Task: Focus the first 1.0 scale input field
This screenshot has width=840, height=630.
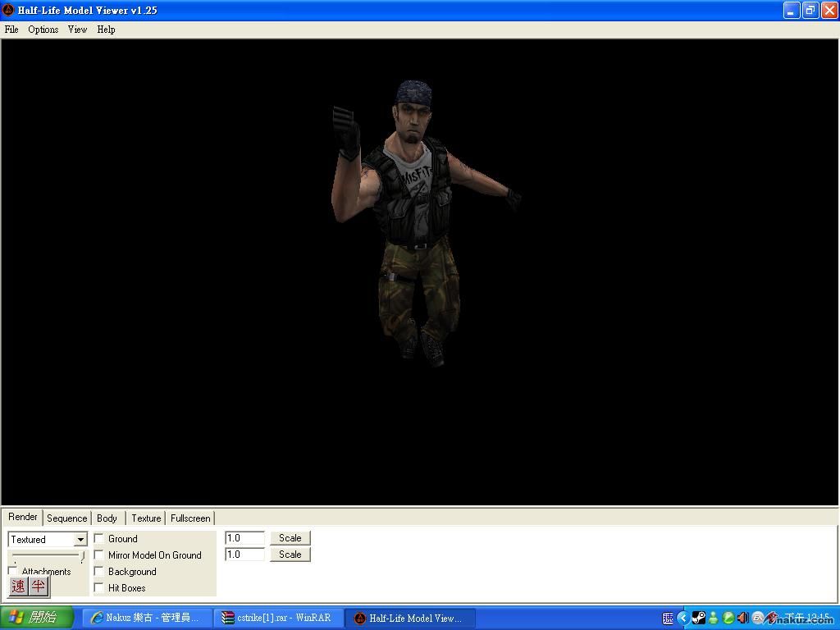Action: coord(244,538)
